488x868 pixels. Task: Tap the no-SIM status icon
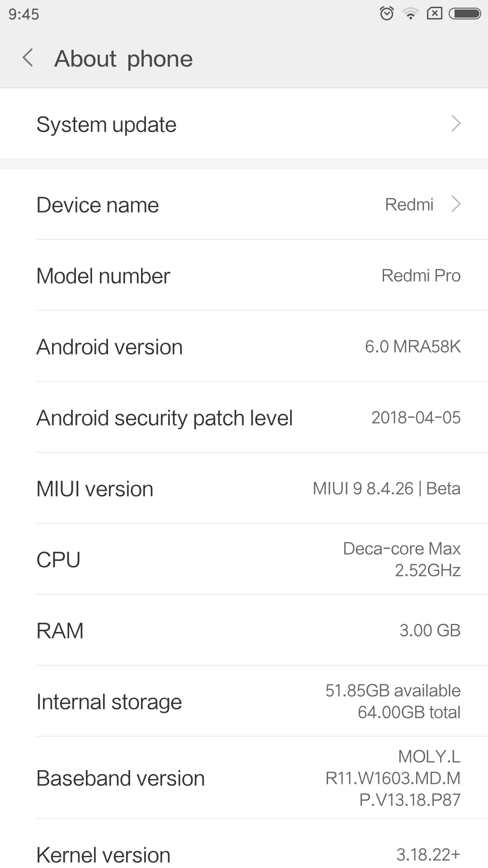434,14
